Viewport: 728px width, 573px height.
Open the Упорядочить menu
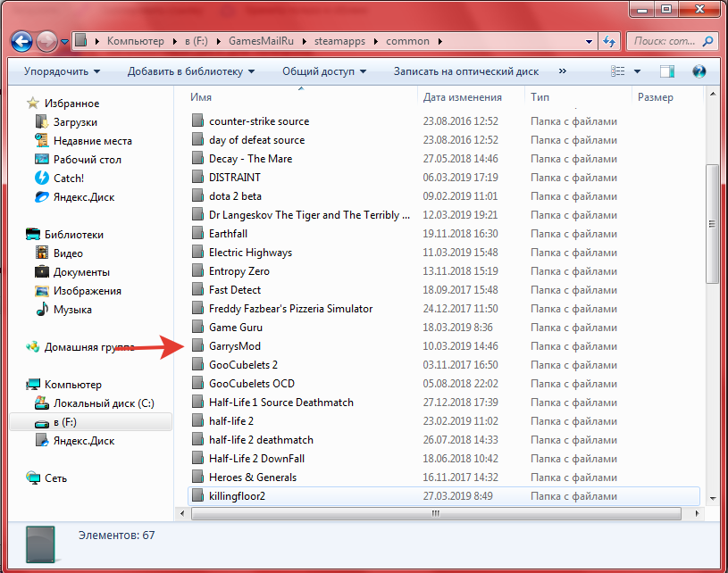[x=63, y=71]
